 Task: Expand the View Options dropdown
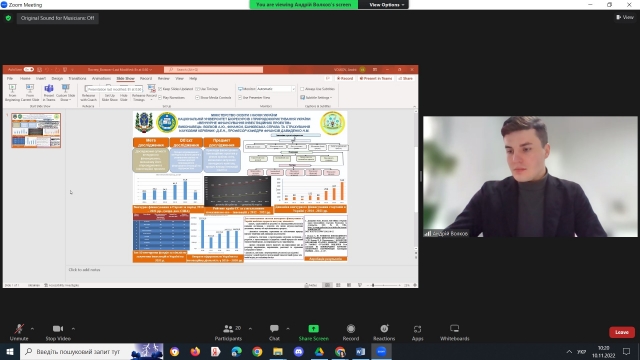(x=386, y=4)
